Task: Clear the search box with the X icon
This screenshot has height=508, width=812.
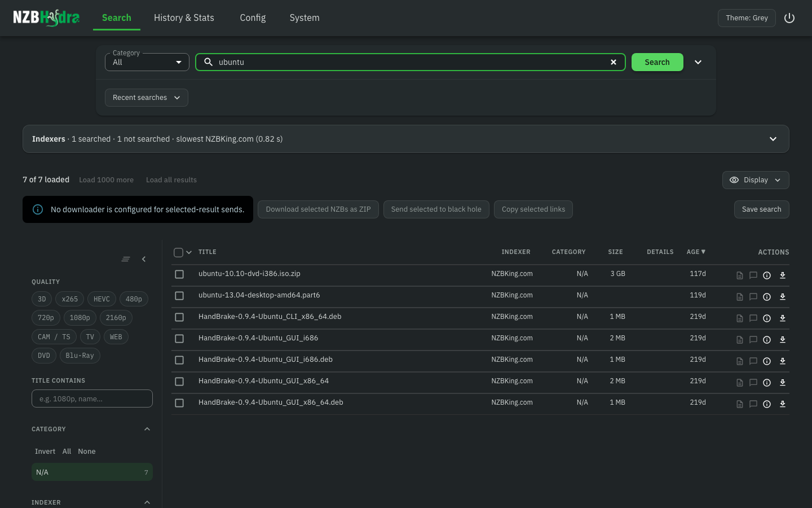Action: tap(614, 62)
